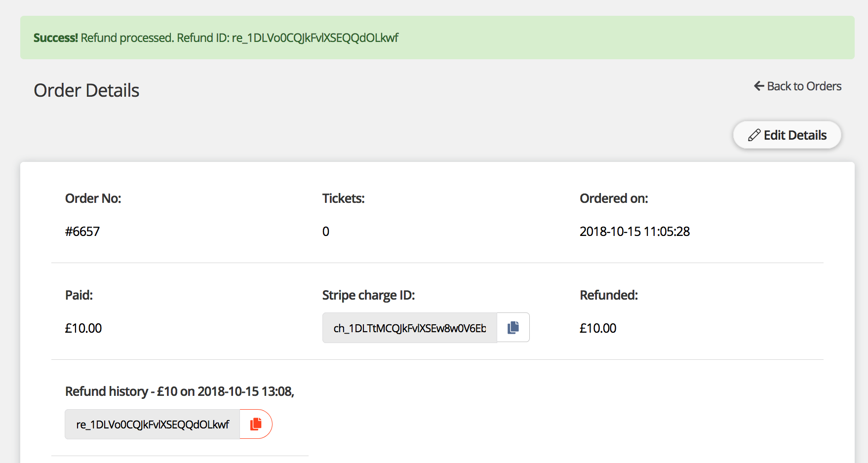Click the Order Details page heading
The image size is (868, 463).
[86, 90]
